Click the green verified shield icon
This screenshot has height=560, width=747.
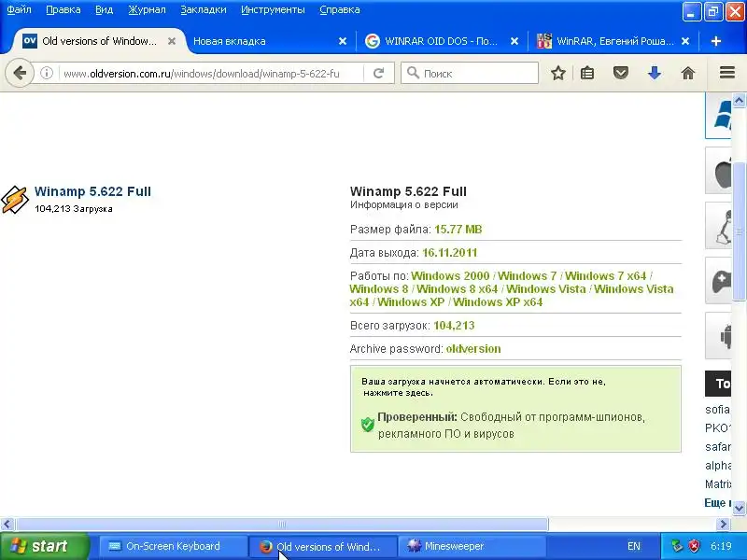point(367,424)
